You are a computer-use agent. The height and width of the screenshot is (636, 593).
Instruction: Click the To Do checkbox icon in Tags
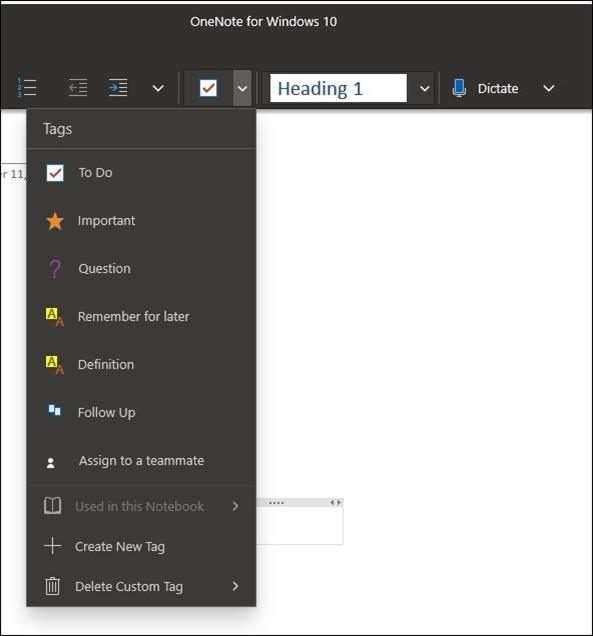point(55,173)
